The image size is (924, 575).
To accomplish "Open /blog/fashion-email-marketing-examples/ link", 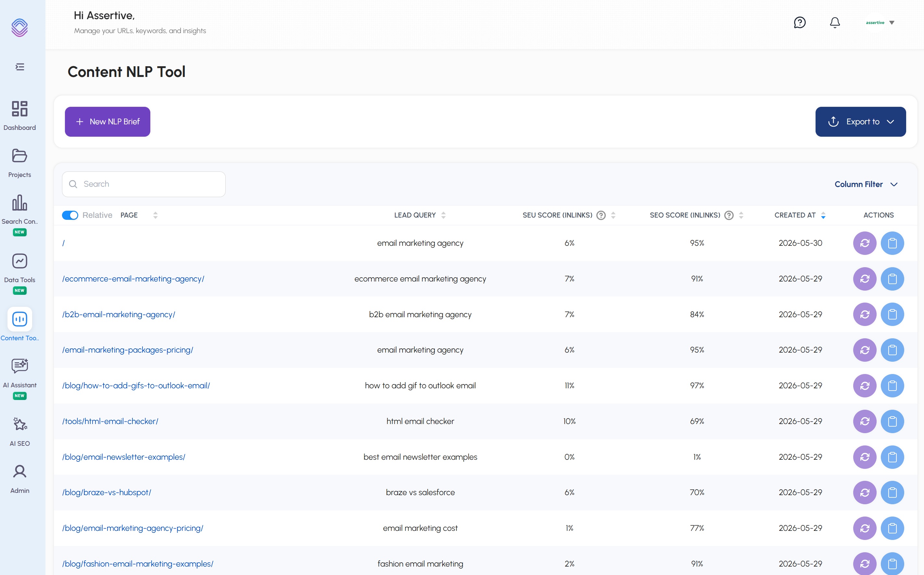I will point(138,564).
